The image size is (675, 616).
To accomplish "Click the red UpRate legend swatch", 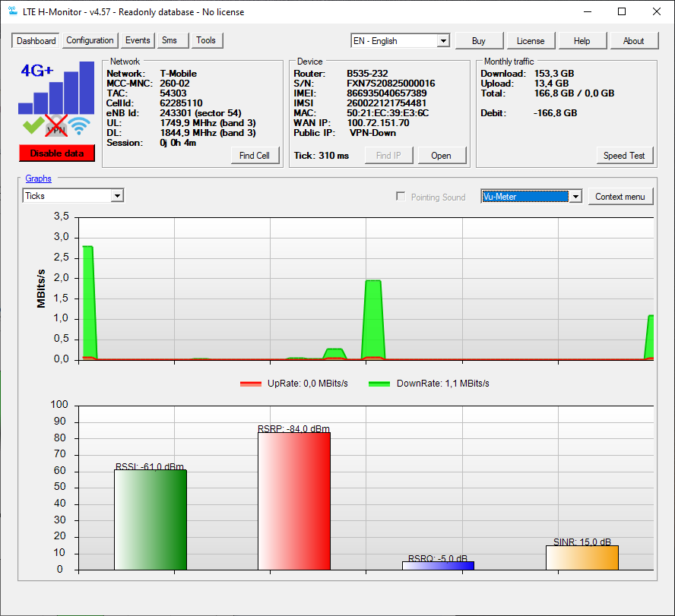I will click(x=251, y=384).
